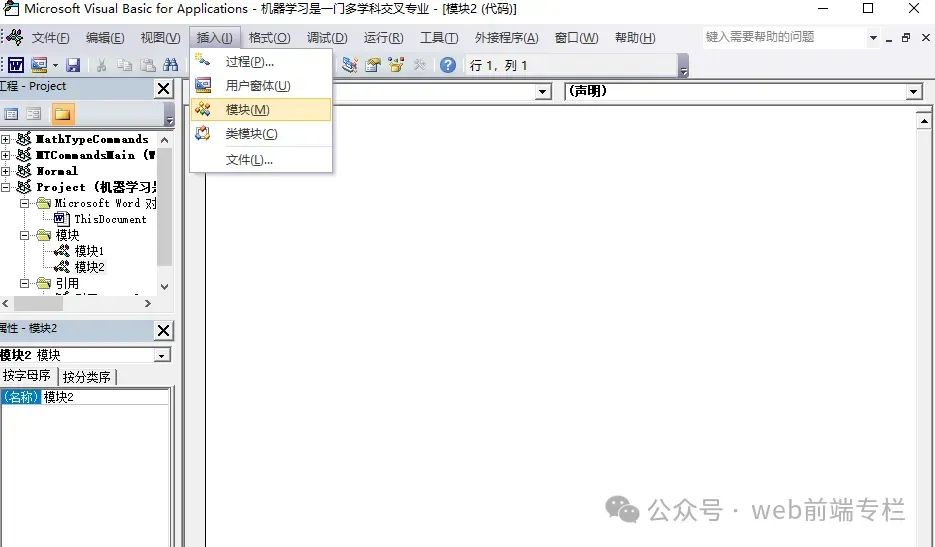Expand the MTCommandsMain project node
Screen dimensions: 935x547
click(x=5, y=155)
